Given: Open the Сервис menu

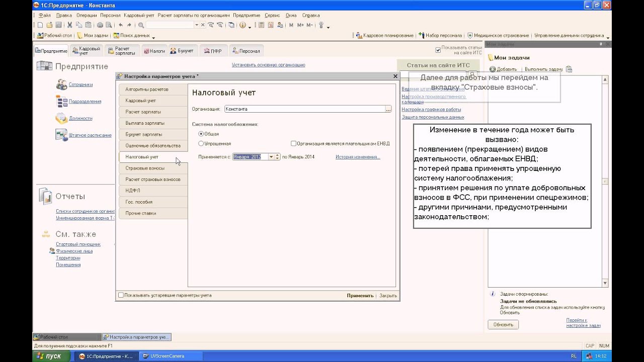Looking at the screenshot, I should 272,15.
